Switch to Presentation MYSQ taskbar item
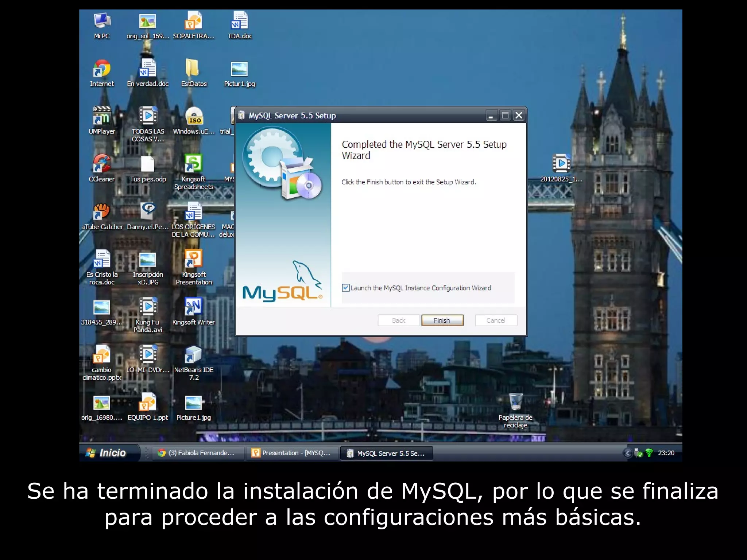 point(292,453)
